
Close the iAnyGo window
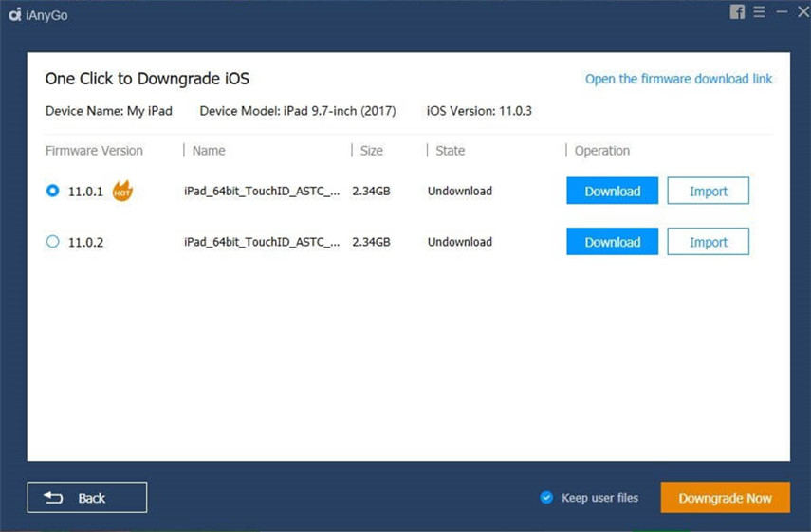click(x=803, y=11)
